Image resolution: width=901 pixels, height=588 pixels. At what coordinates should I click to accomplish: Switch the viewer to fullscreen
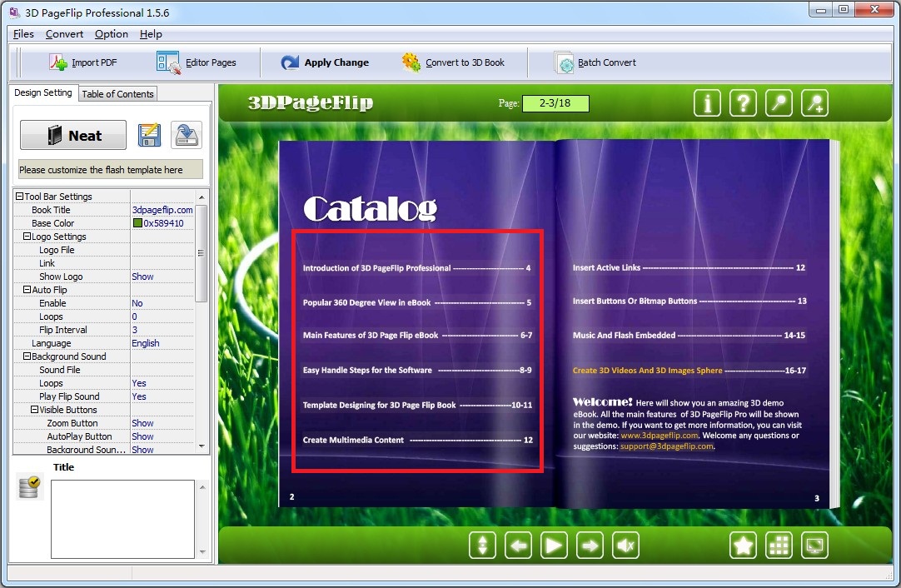coord(814,545)
